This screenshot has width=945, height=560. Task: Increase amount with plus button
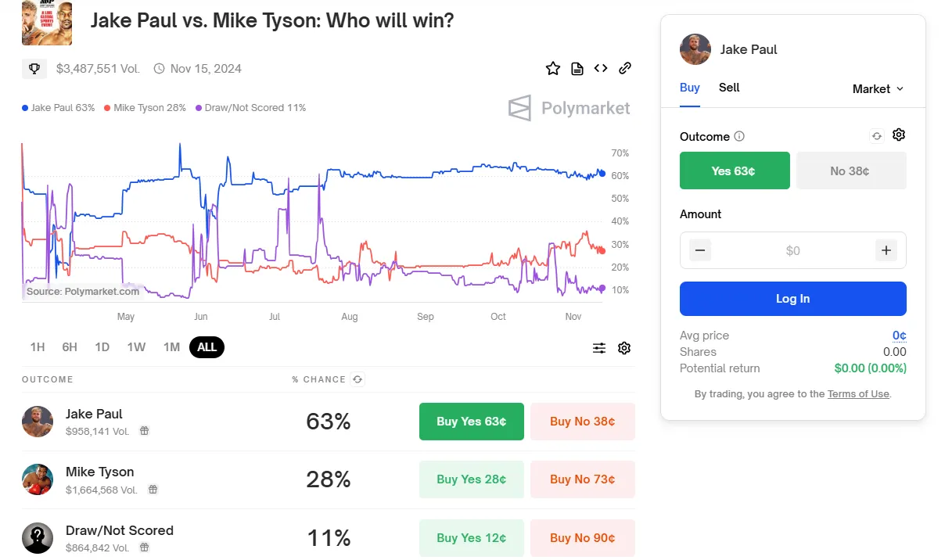[886, 250]
